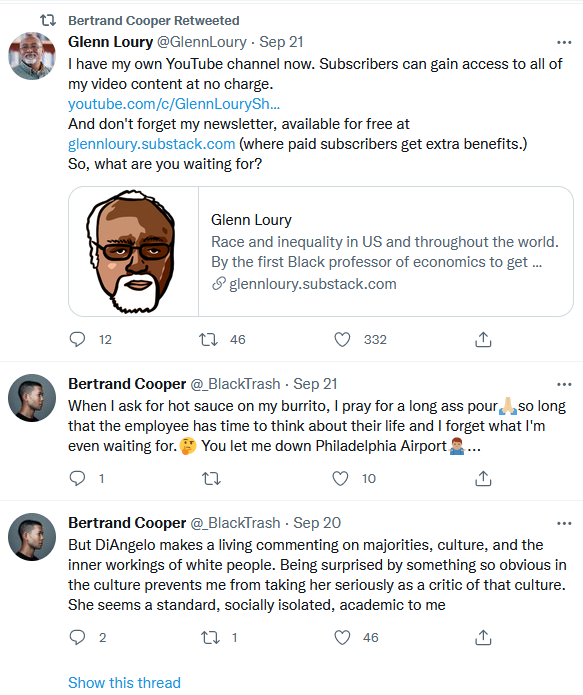
Task: Open the youtube.com/c/GlennLourySh... link
Action: pos(174,104)
